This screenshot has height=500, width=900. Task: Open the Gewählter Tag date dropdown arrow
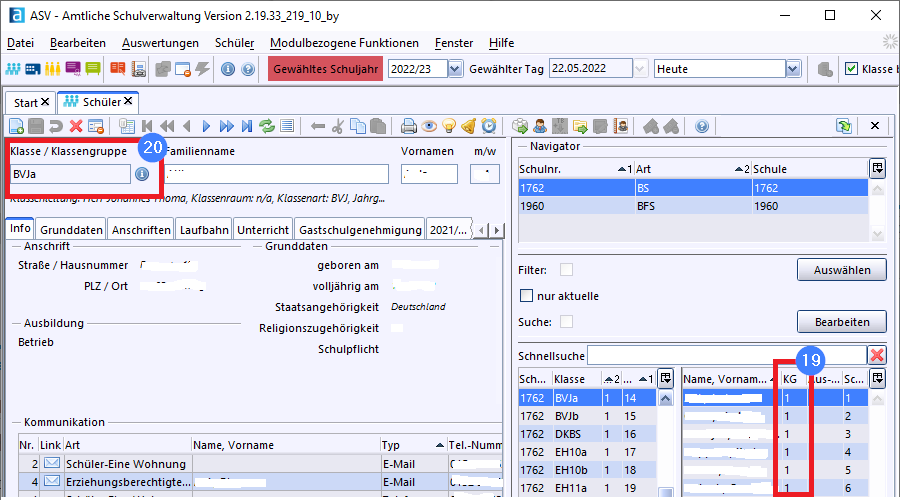640,69
